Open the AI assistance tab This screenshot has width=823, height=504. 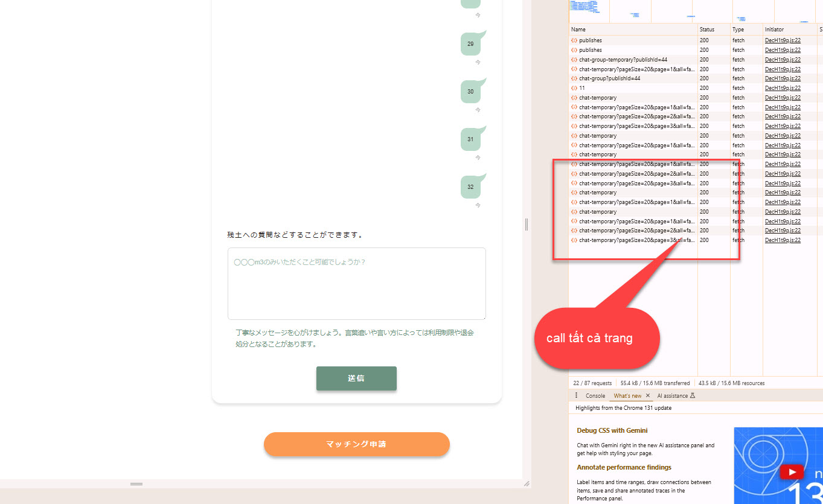[x=672, y=396]
